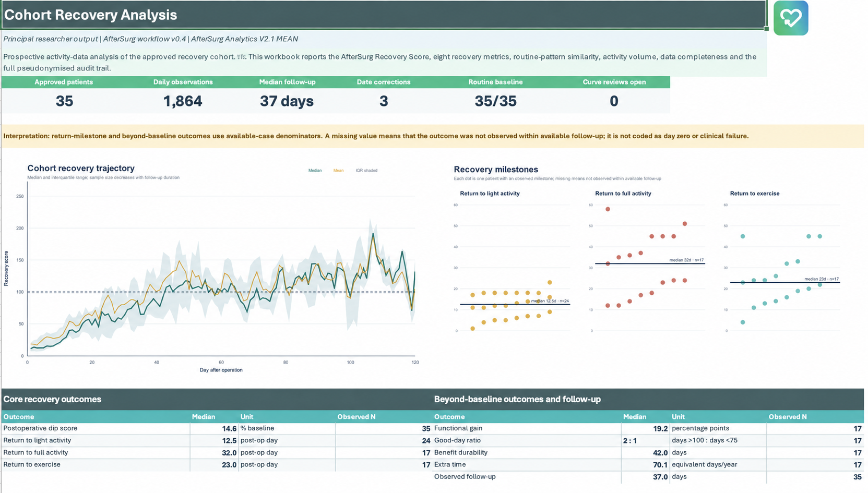
Task: Select the 'Core recovery outcomes' section header
Action: click(x=217, y=399)
